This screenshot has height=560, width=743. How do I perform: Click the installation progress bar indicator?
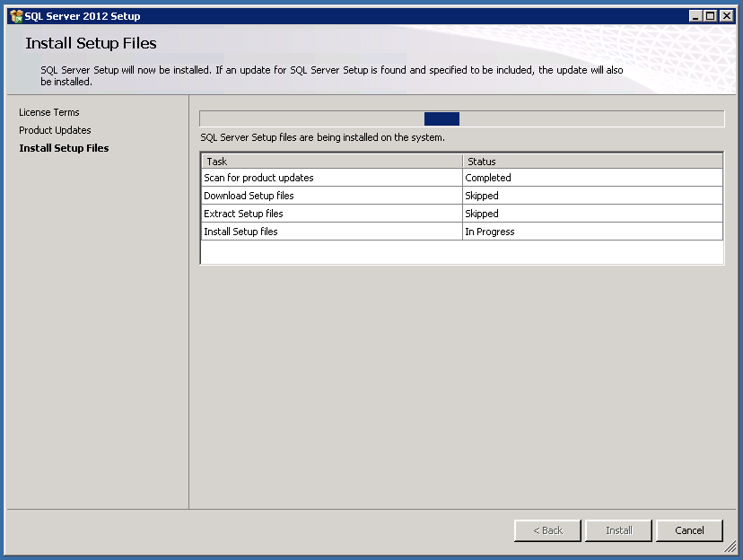coord(441,119)
